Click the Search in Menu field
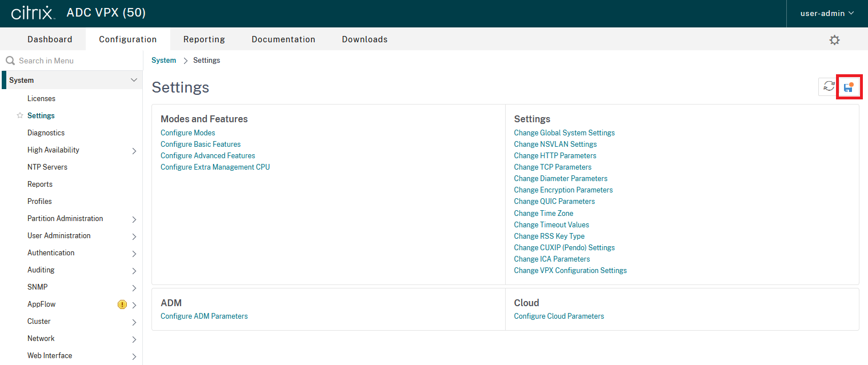 (x=74, y=61)
